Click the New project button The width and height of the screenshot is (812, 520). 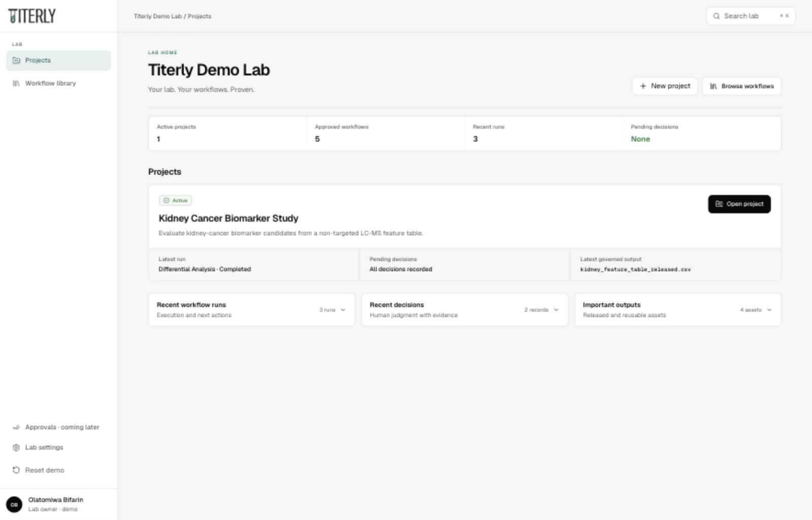click(665, 86)
